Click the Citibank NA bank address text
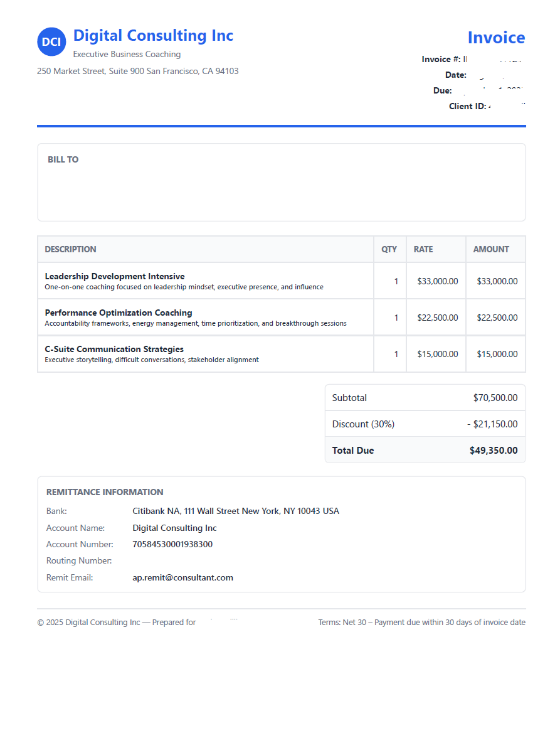 click(x=236, y=511)
